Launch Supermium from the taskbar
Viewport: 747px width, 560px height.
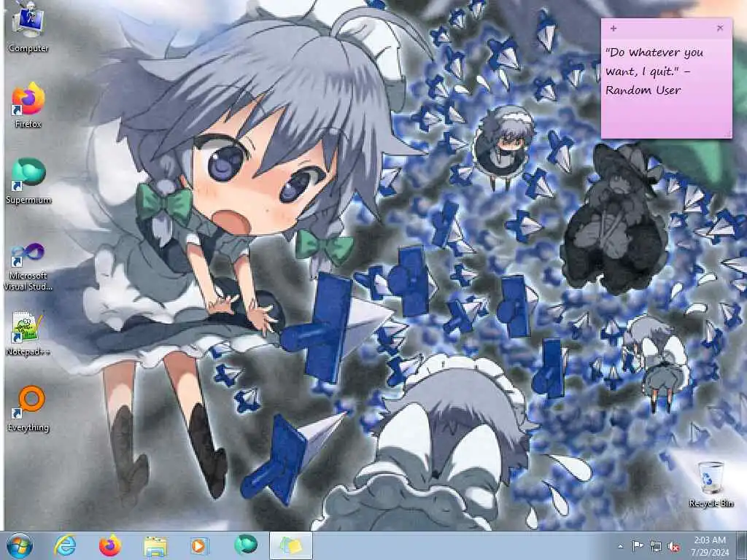click(x=246, y=545)
